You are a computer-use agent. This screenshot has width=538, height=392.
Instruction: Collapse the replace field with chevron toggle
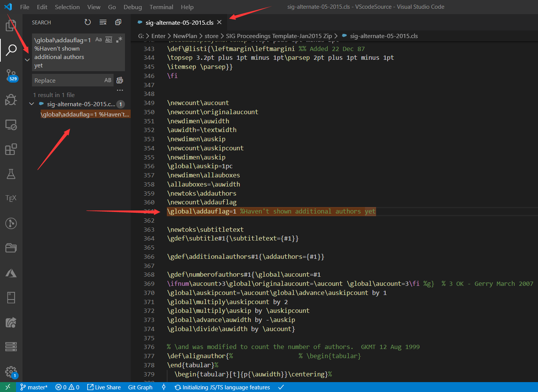27,60
